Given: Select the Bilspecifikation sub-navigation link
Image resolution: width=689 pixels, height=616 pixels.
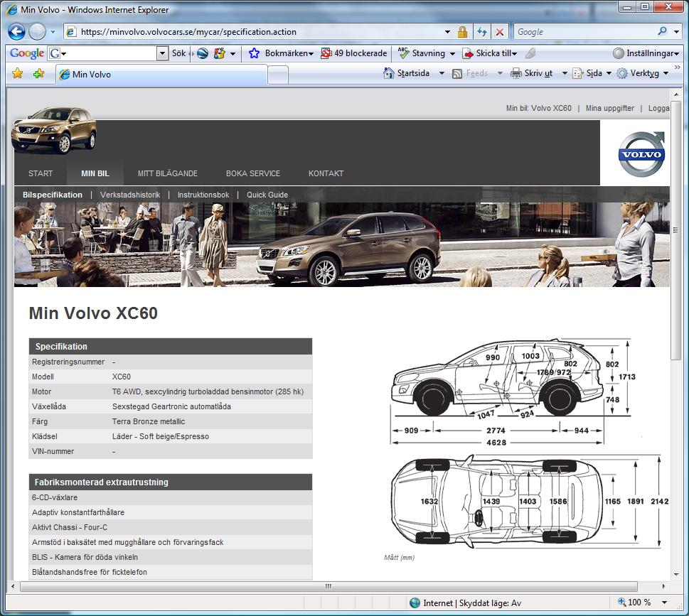Looking at the screenshot, I should (53, 195).
